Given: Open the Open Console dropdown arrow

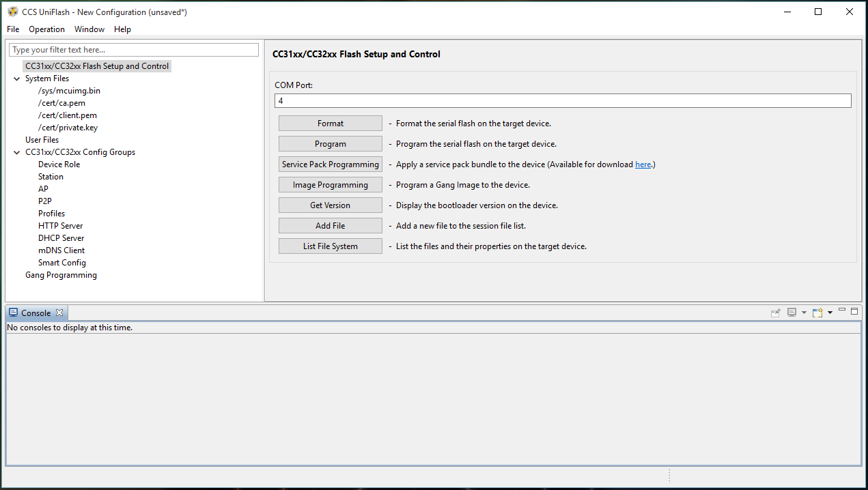Looking at the screenshot, I should [830, 312].
